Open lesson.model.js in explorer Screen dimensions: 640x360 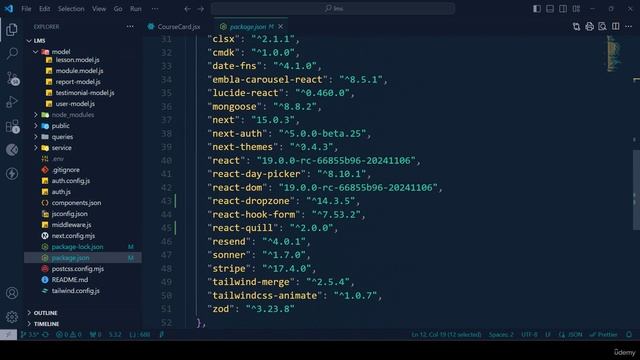click(77, 60)
